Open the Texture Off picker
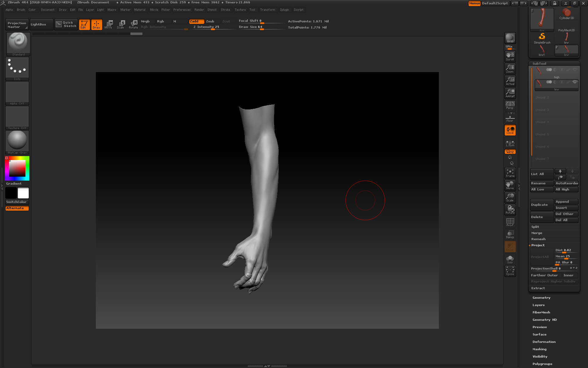This screenshot has height=368, width=588. pos(17,118)
